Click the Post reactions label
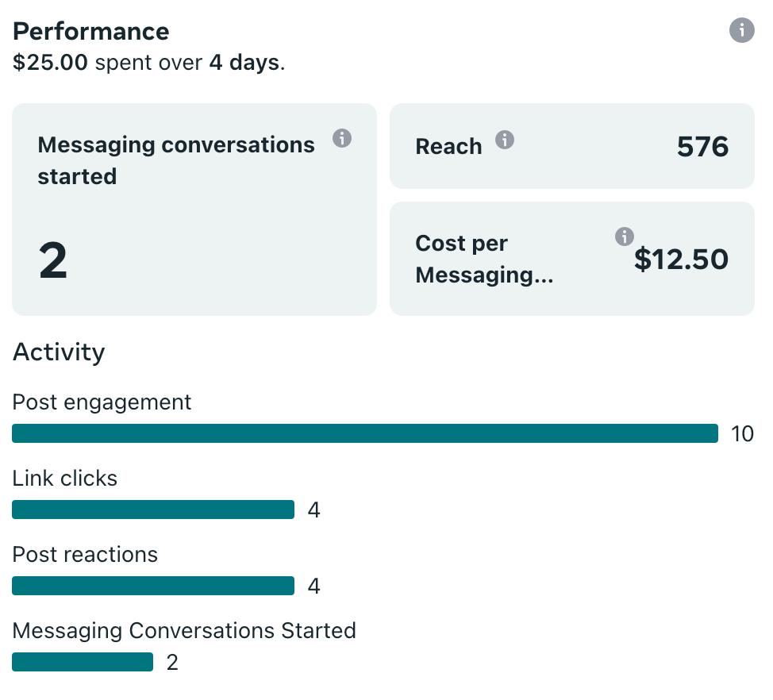This screenshot has height=700, width=773. point(85,555)
